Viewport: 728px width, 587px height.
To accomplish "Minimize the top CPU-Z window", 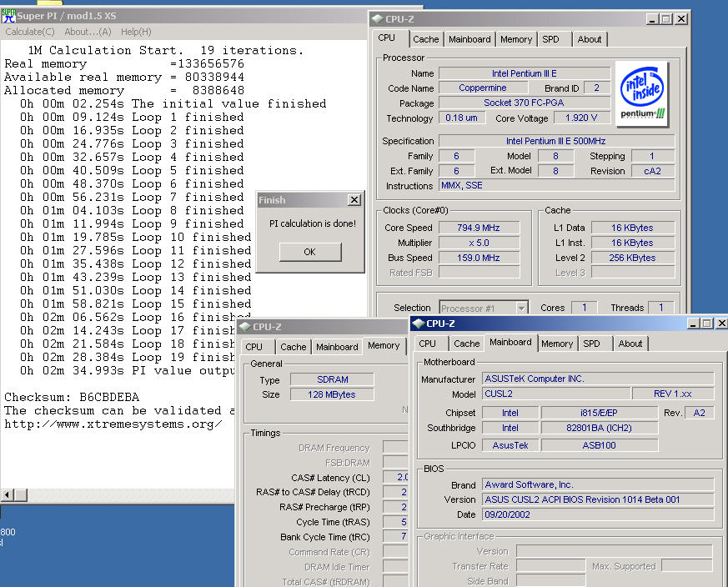I will pyautogui.click(x=652, y=19).
